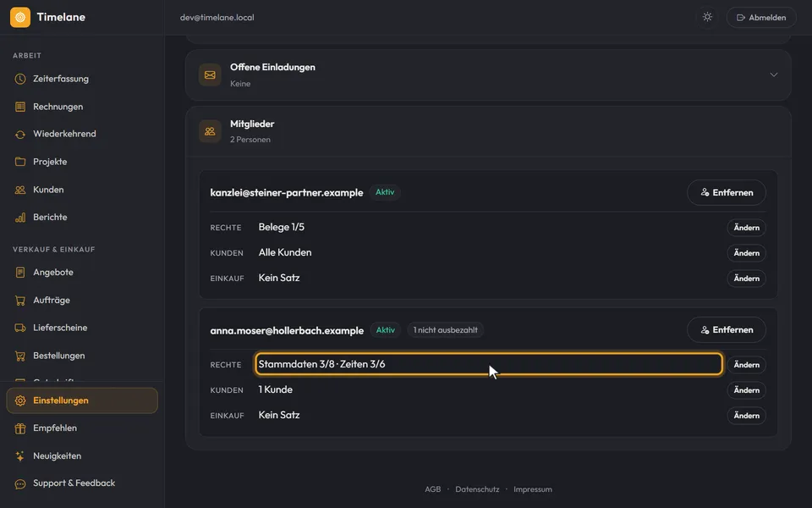Image resolution: width=812 pixels, height=508 pixels.
Task: Go to Rechnungen in the sidebar
Action: tap(82, 107)
